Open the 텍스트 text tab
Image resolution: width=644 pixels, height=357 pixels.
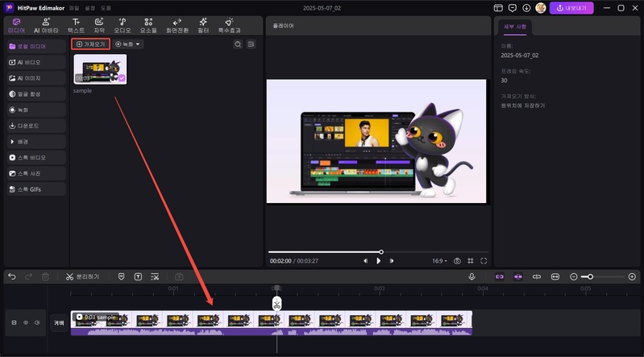(x=76, y=26)
